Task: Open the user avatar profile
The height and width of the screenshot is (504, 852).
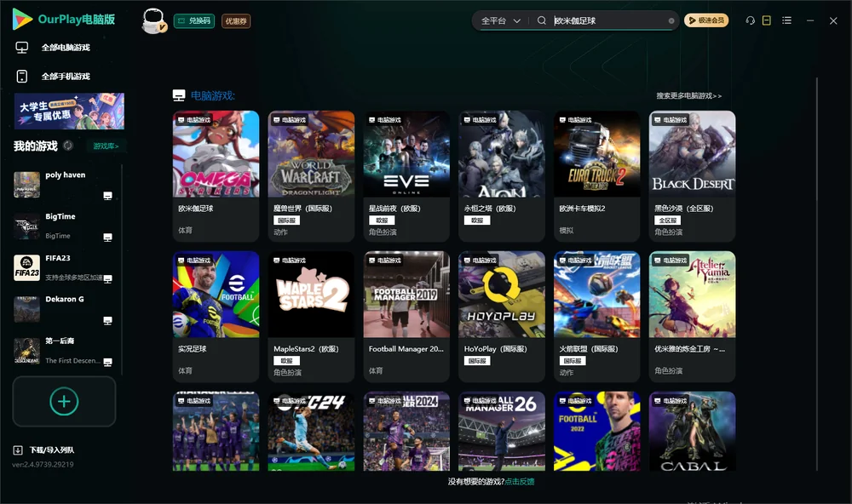Action: tap(153, 20)
